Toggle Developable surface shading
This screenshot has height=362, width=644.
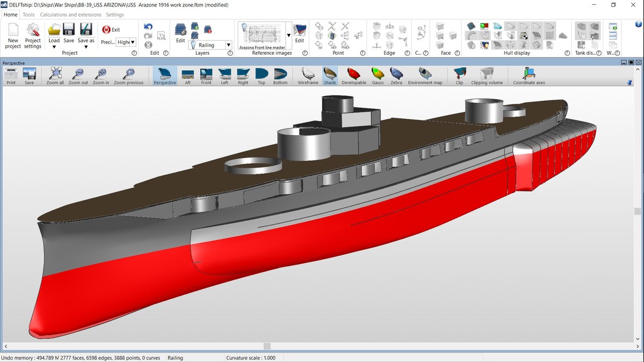click(354, 76)
